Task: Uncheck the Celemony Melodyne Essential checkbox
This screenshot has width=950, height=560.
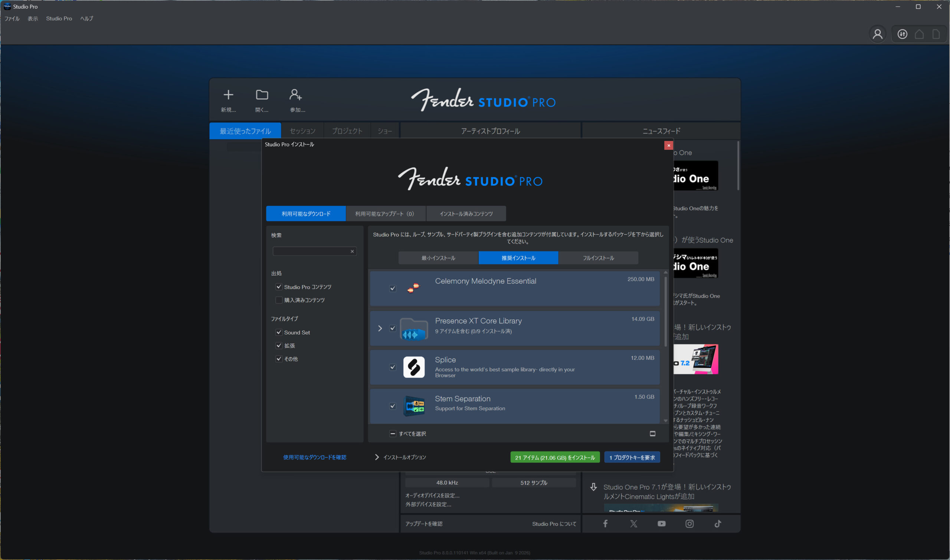Action: point(393,288)
